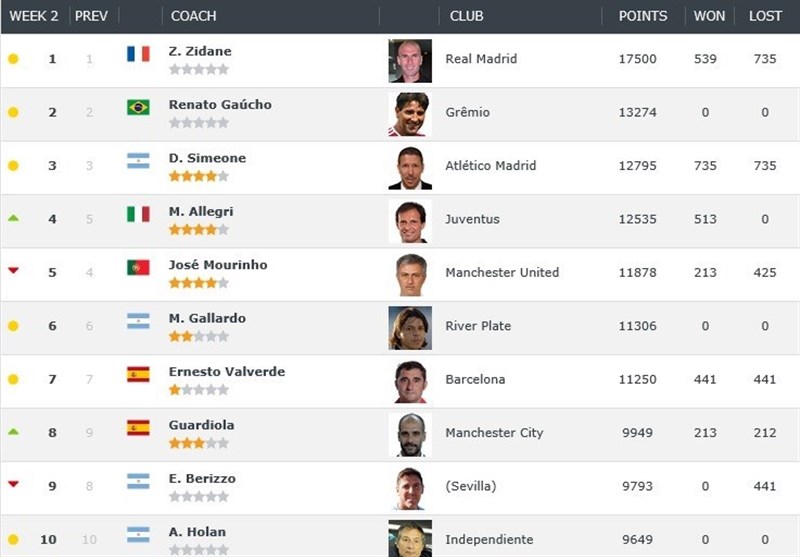Click the green up arrow in Allegri's row
Image resolution: width=800 pixels, height=557 pixels.
[13, 218]
